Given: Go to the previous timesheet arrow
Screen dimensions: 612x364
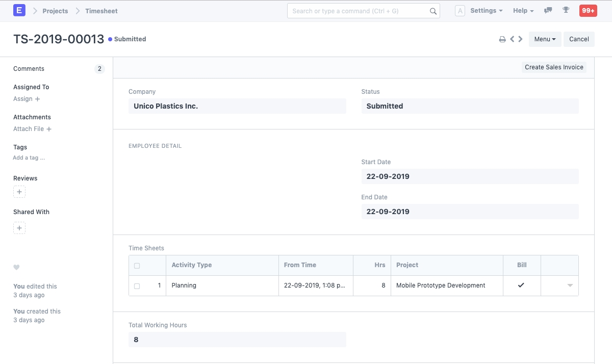Looking at the screenshot, I should tap(512, 39).
